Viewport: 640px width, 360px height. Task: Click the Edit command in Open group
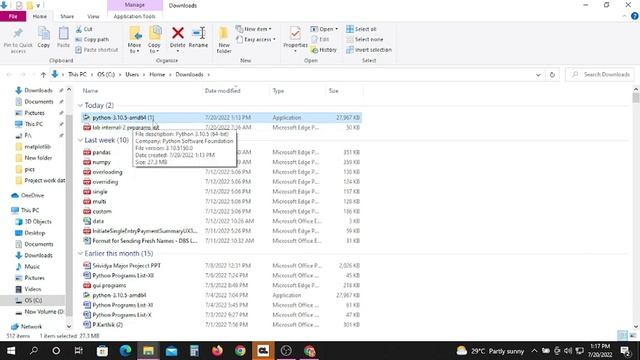[320, 40]
